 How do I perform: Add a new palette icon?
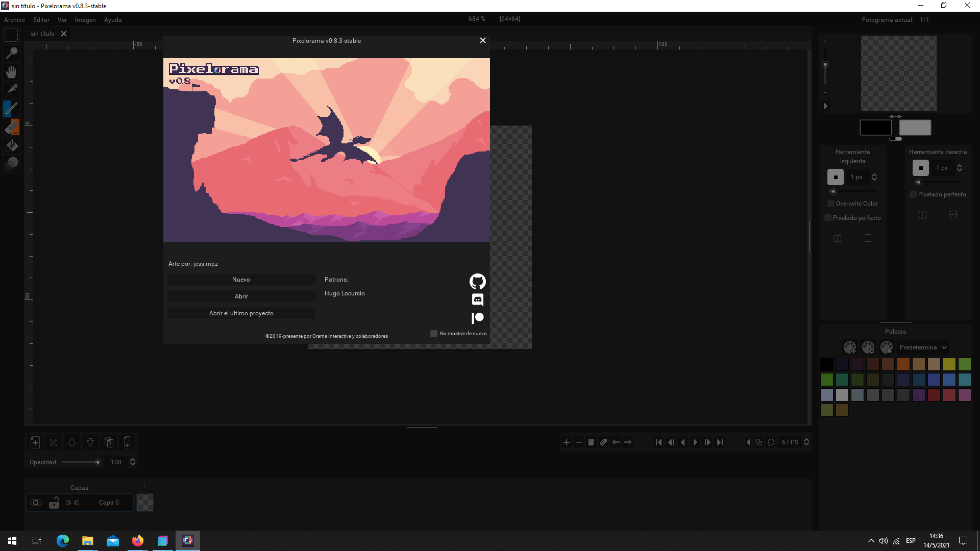click(850, 347)
